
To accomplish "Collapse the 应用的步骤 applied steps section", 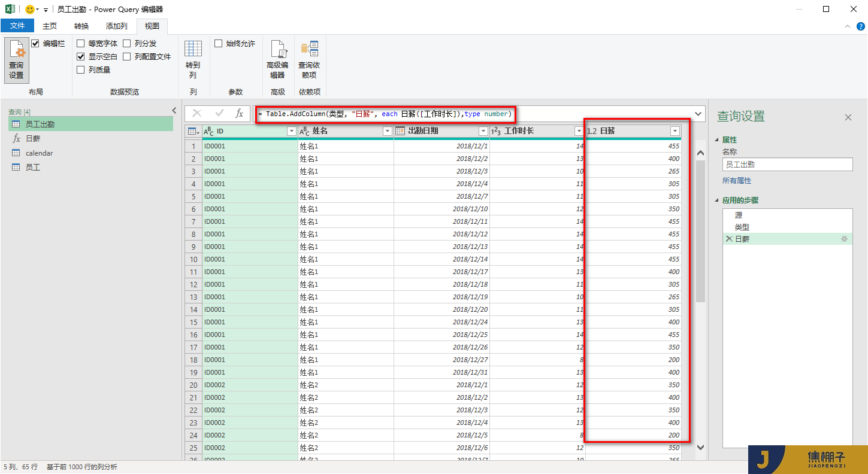I will pos(718,200).
